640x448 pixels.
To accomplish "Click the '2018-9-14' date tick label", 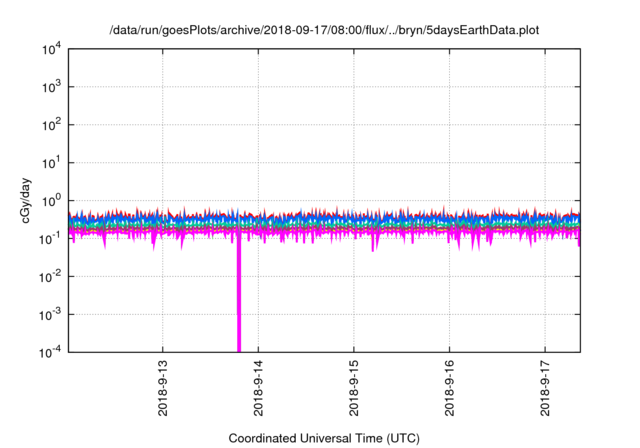I will tap(258, 388).
